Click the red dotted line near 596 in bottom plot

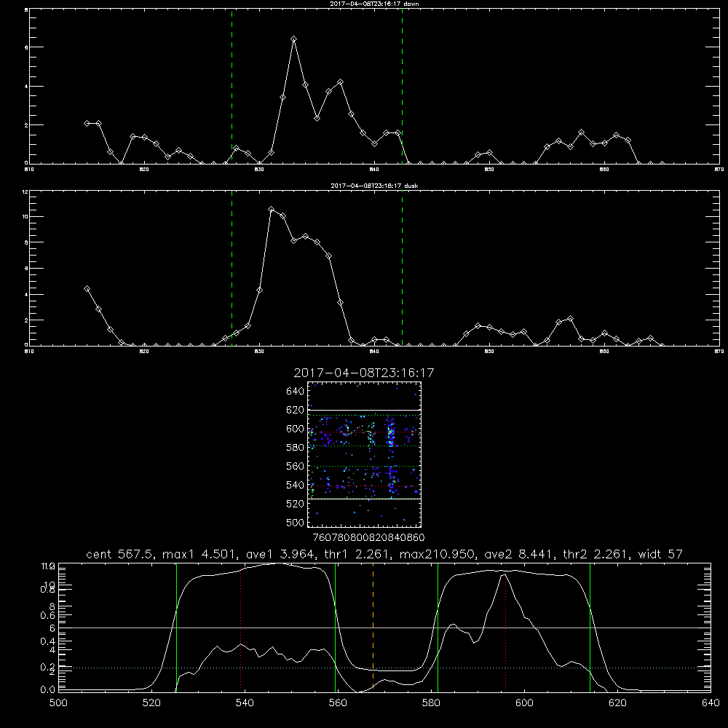click(x=505, y=627)
